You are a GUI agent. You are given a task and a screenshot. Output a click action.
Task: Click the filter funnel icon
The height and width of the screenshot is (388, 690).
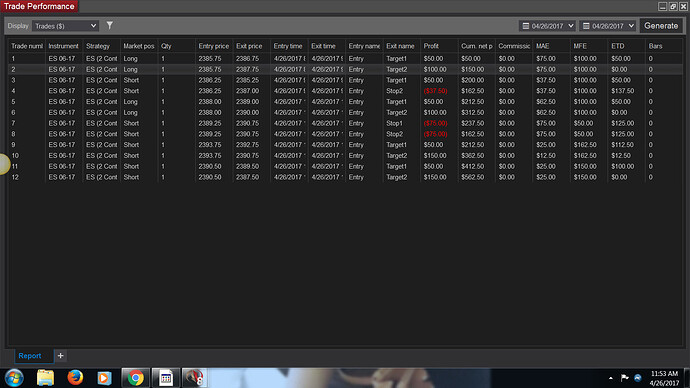tap(110, 26)
